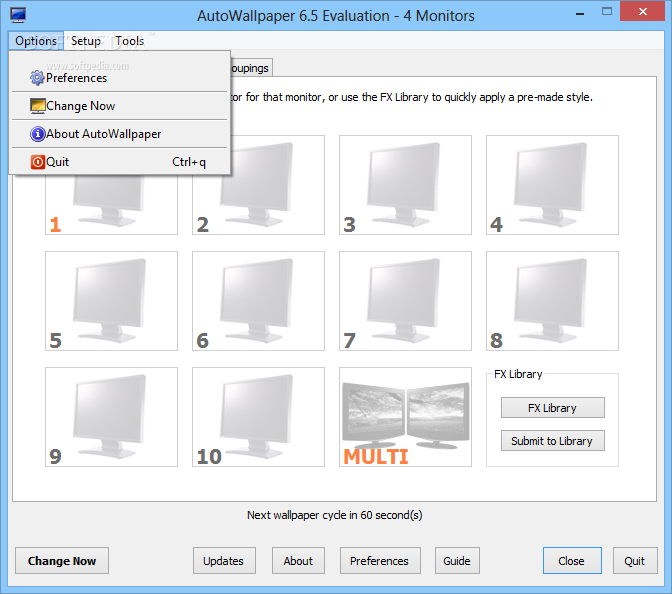The image size is (672, 594).
Task: Click the About button at bottom
Action: [x=298, y=561]
